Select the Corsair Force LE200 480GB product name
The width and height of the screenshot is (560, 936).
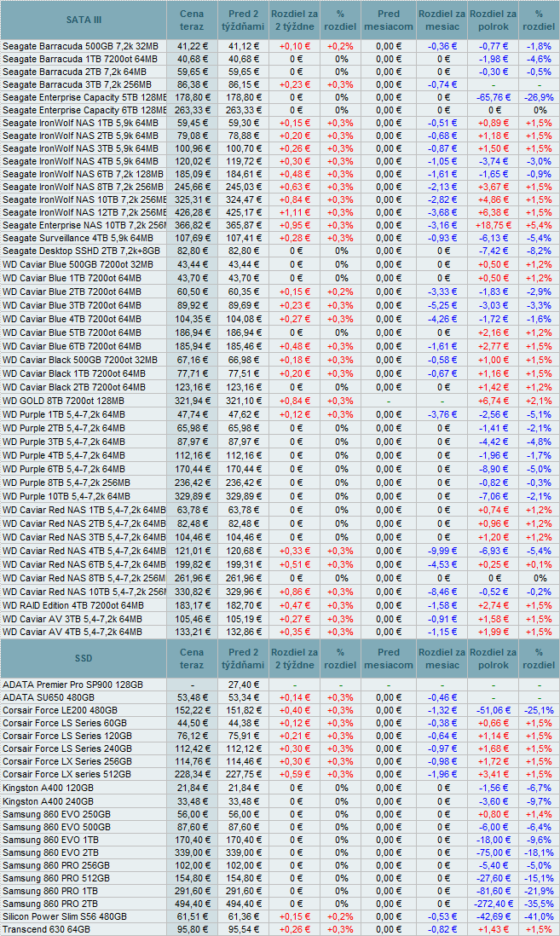(x=60, y=711)
